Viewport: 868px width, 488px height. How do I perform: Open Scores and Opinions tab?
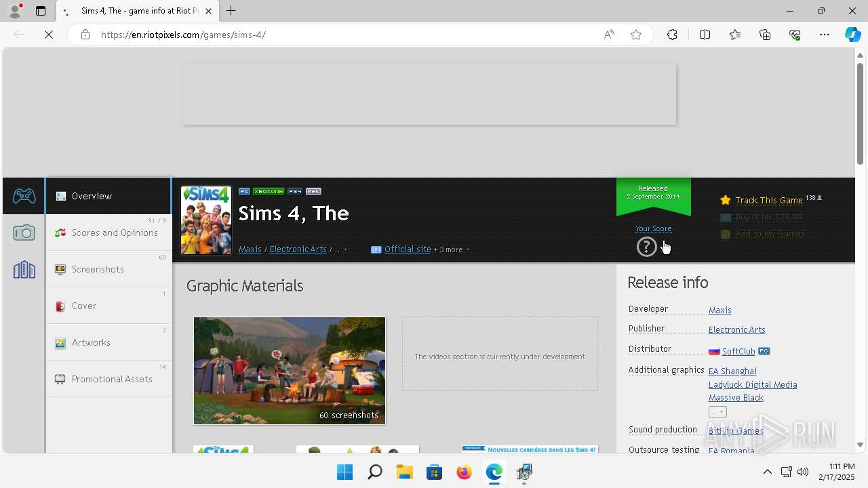click(x=108, y=232)
